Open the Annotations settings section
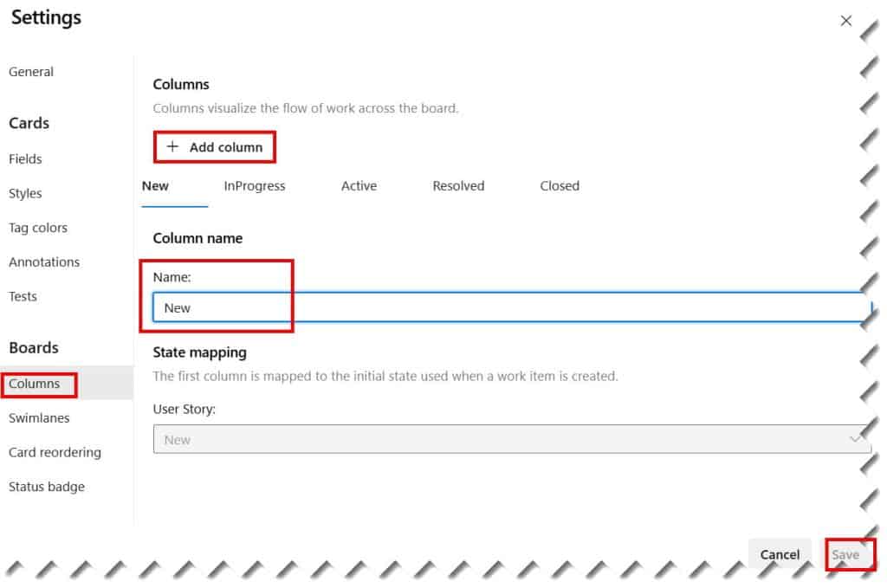The image size is (887, 588). click(44, 262)
